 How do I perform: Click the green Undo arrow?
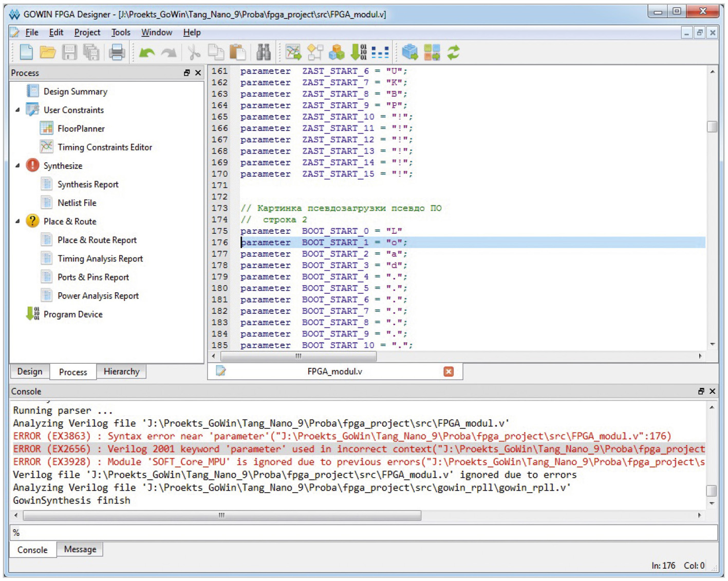[x=147, y=52]
